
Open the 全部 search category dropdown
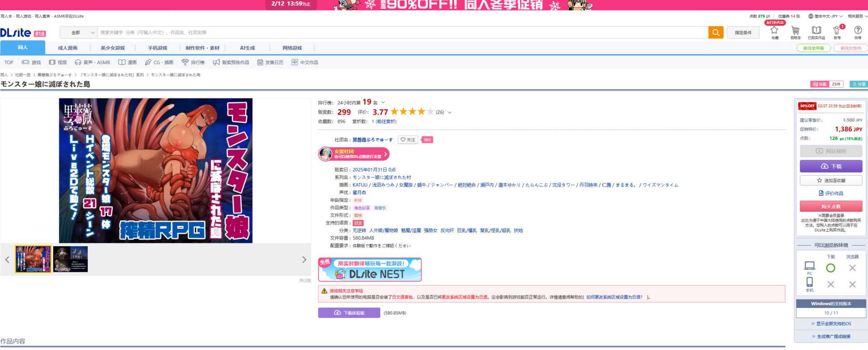pos(79,33)
